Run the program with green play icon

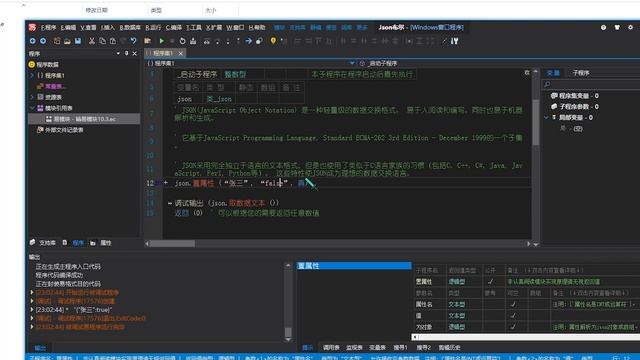pyautogui.click(x=162, y=41)
